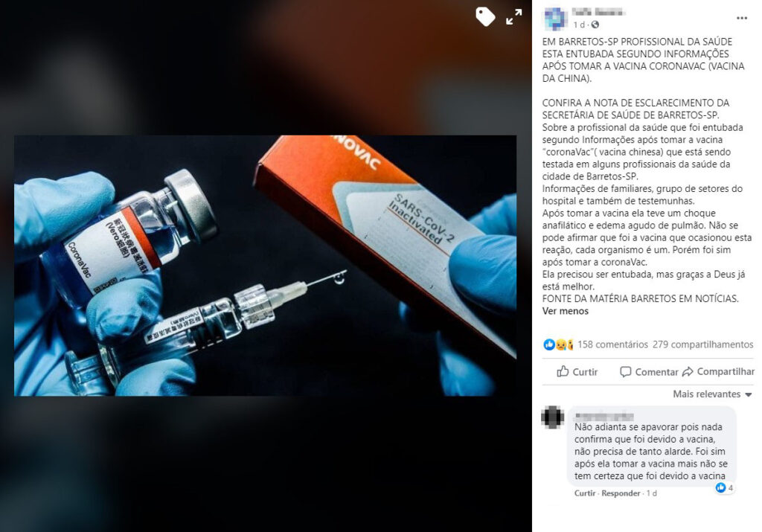Open the poster's blurred name link
The image size is (762, 532).
coord(598,12)
